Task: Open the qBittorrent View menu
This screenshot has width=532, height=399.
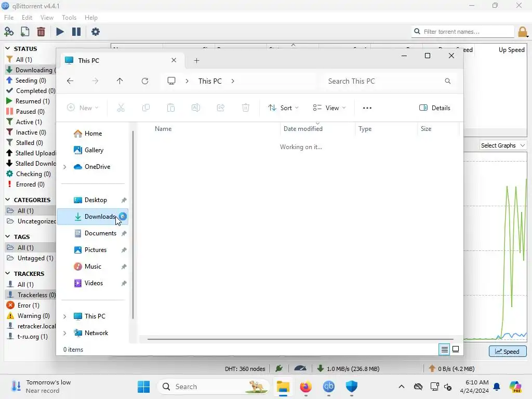Action: click(x=47, y=17)
